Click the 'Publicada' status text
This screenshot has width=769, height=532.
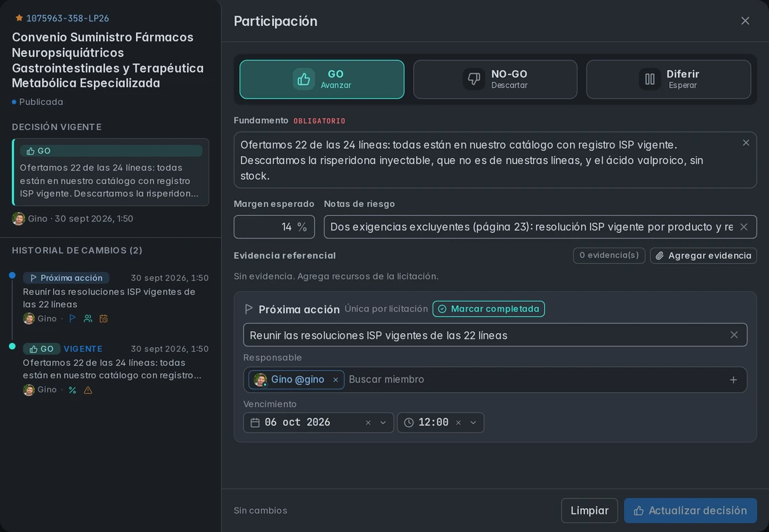41,102
